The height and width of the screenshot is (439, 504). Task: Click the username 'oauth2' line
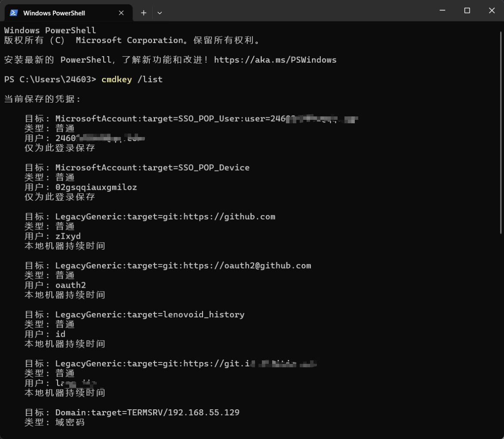tap(55, 285)
